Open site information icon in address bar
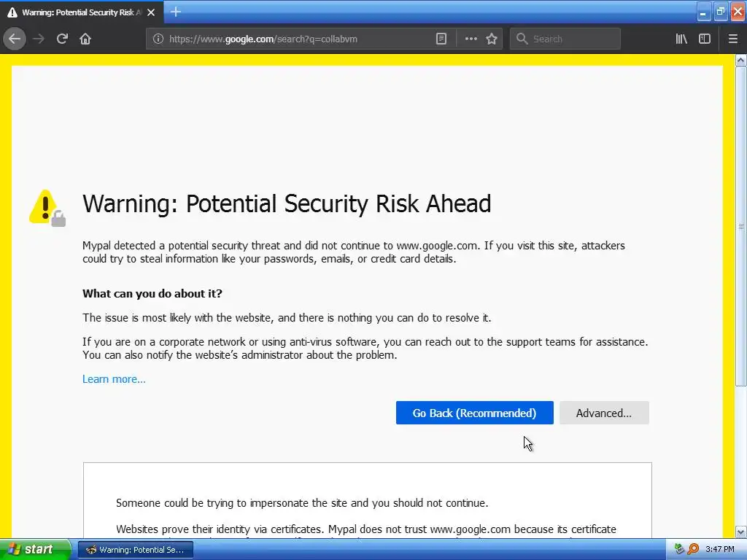The width and height of the screenshot is (747, 560). 158,39
